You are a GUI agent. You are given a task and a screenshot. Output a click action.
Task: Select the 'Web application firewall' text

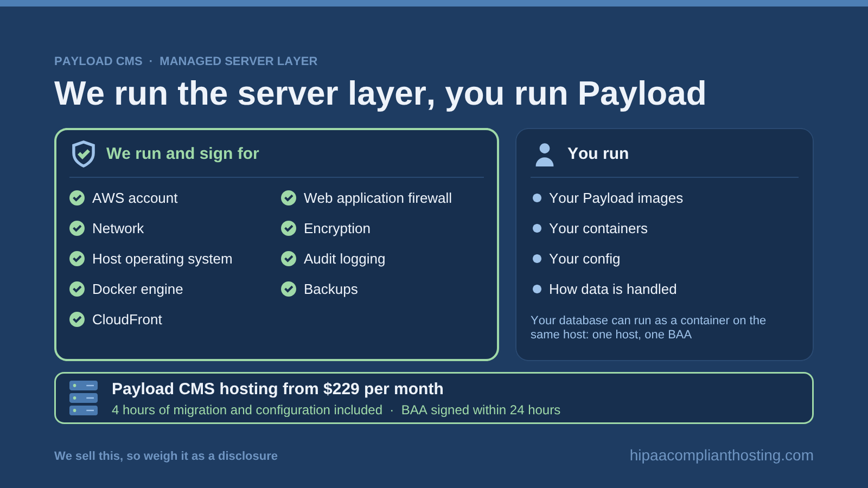pos(378,198)
